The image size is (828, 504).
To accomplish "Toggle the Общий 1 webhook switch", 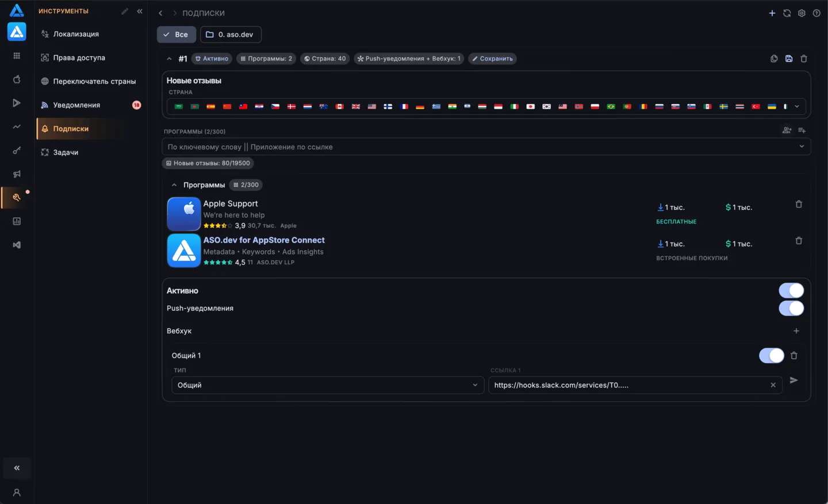I will tap(772, 356).
